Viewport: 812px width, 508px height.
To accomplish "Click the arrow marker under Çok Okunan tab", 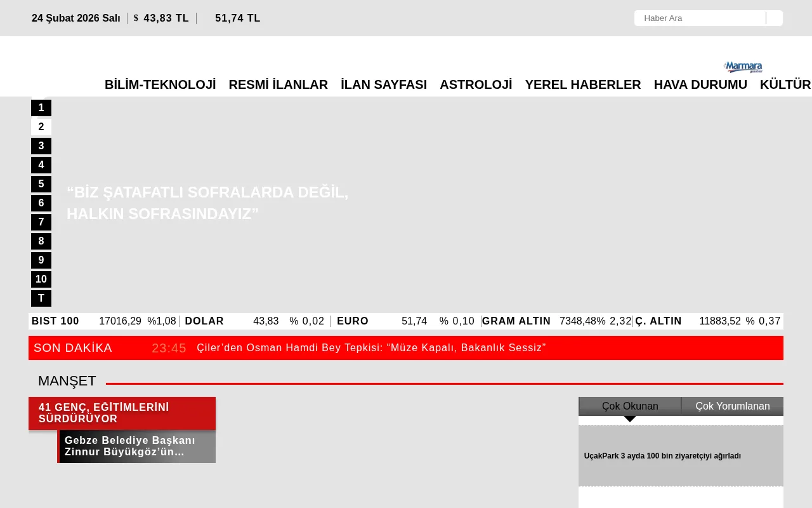I will click(x=629, y=418).
